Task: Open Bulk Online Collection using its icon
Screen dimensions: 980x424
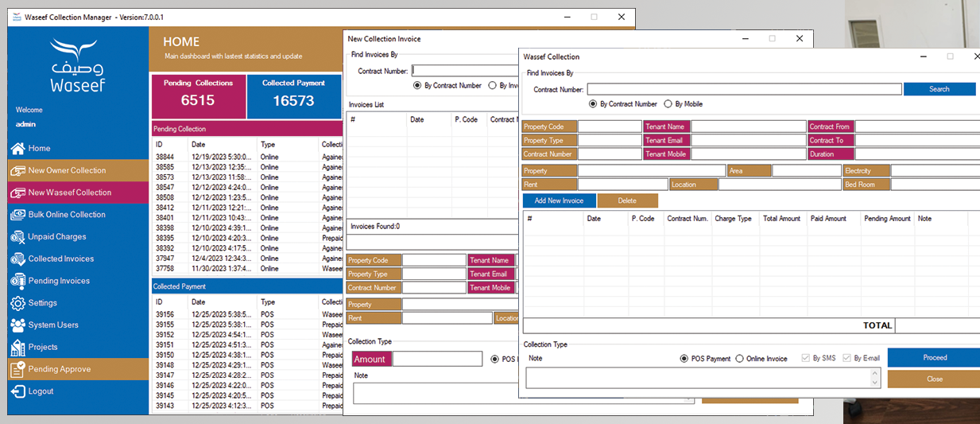Action: [17, 215]
